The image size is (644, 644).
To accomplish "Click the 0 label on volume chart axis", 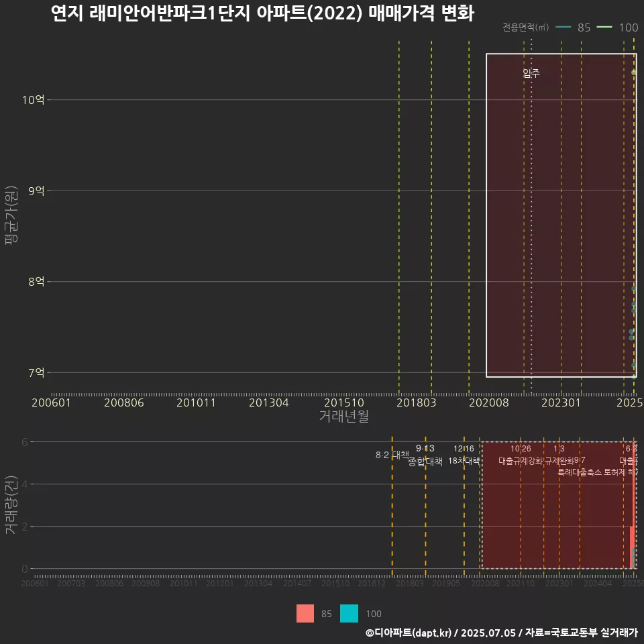I will pos(25,569).
